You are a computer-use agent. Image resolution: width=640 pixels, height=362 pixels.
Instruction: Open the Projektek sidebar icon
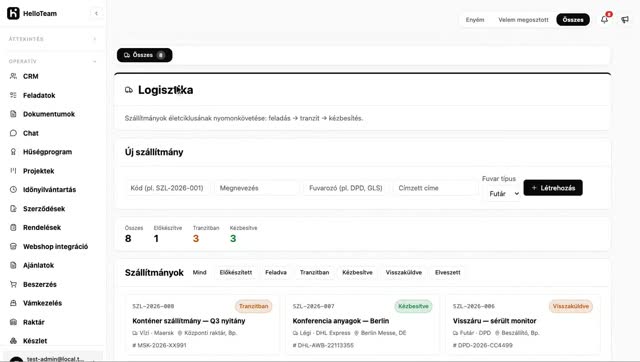click(x=13, y=171)
